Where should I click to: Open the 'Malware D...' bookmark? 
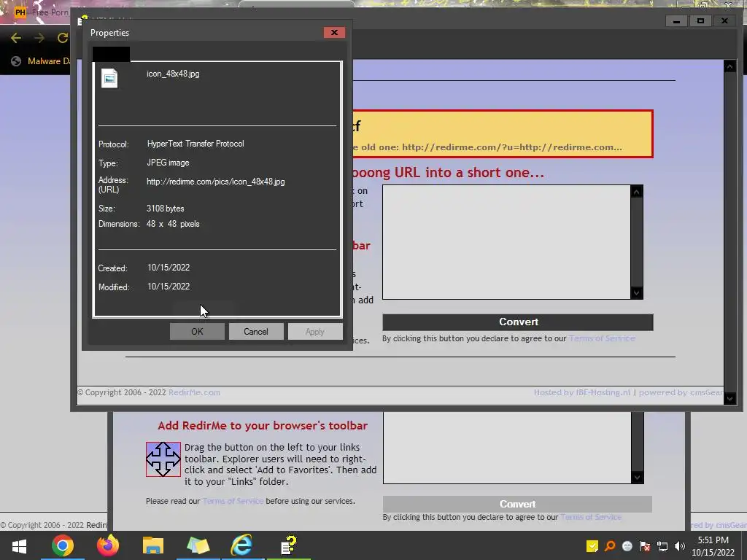49,61
